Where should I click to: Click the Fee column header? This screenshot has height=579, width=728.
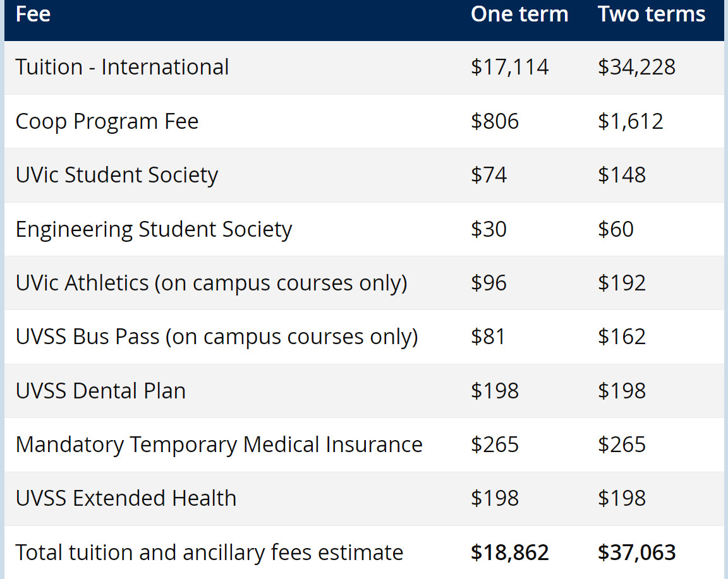click(33, 14)
